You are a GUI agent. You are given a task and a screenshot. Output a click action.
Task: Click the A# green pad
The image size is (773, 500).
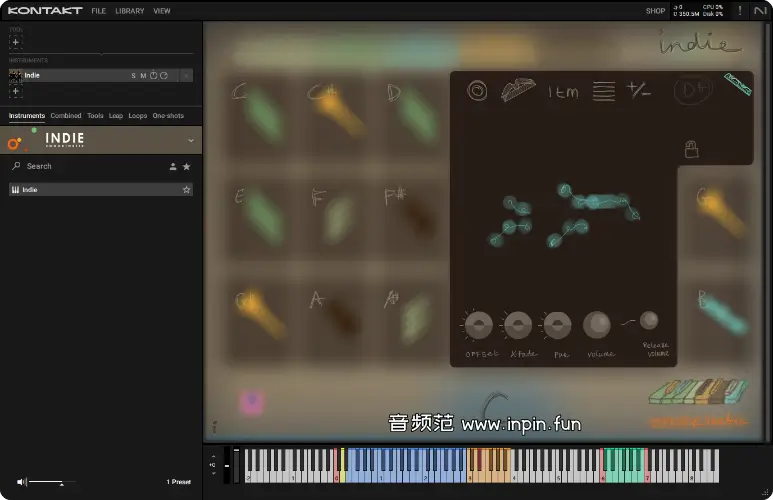pyautogui.click(x=413, y=319)
